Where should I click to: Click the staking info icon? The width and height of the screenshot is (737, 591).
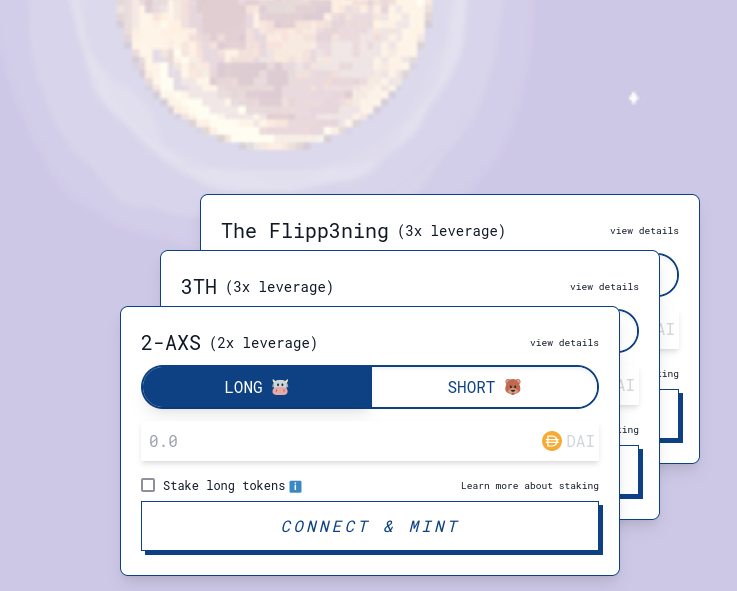295,486
